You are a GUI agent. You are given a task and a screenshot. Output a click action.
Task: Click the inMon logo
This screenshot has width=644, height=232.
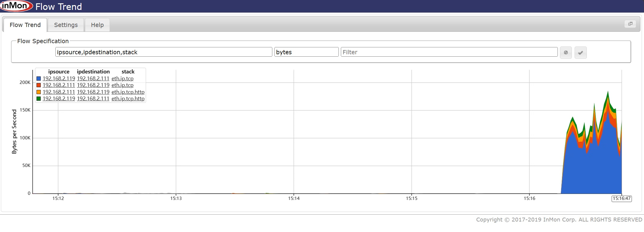[16, 6]
